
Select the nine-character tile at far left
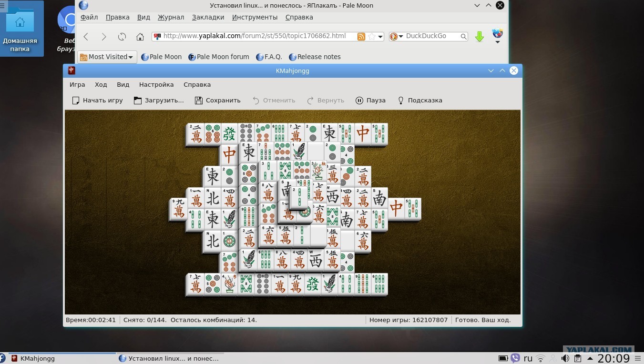pos(178,209)
